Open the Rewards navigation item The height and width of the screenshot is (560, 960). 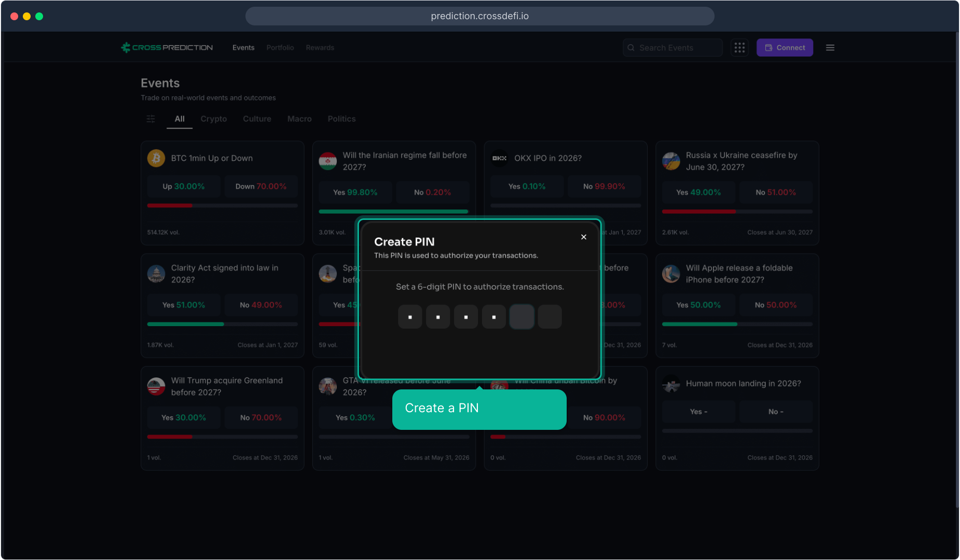coord(320,48)
